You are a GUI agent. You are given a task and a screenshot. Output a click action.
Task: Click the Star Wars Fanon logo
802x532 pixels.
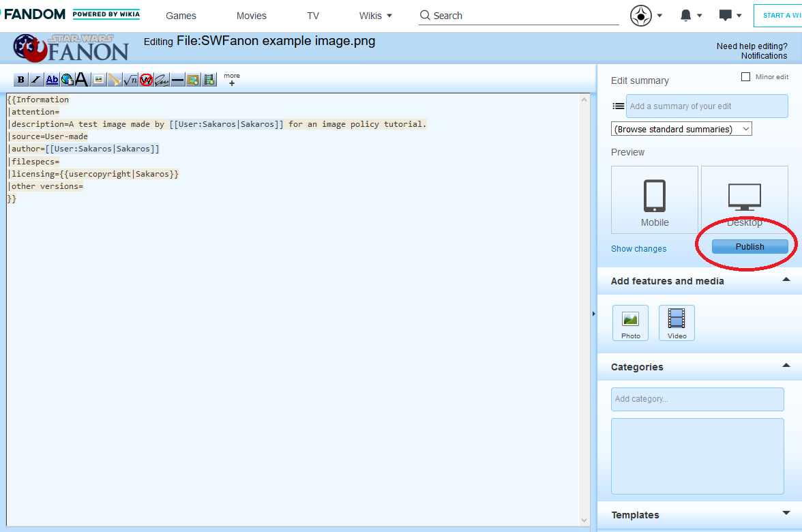click(x=71, y=48)
